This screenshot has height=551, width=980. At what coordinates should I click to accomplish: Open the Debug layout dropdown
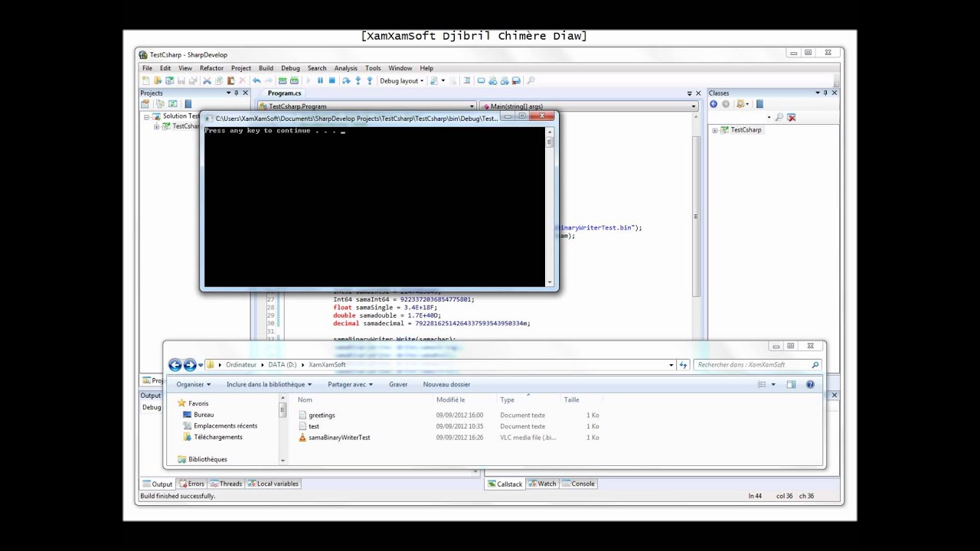click(401, 80)
